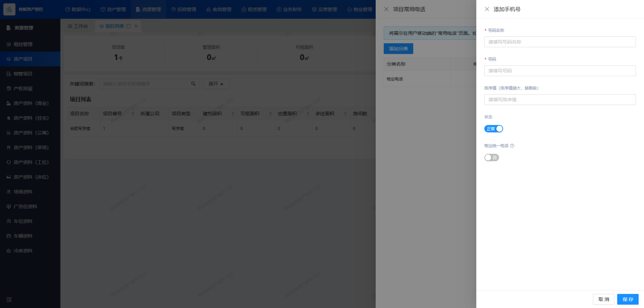Click the 租控管理 icon in sidebar
The image size is (644, 308).
(9, 44)
